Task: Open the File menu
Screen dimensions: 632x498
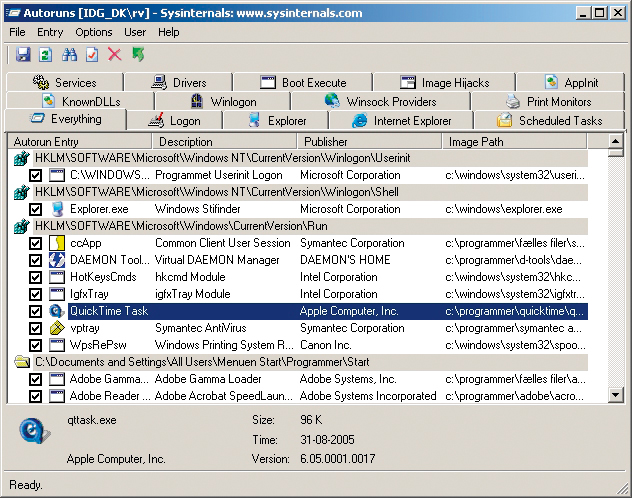Action: [17, 32]
